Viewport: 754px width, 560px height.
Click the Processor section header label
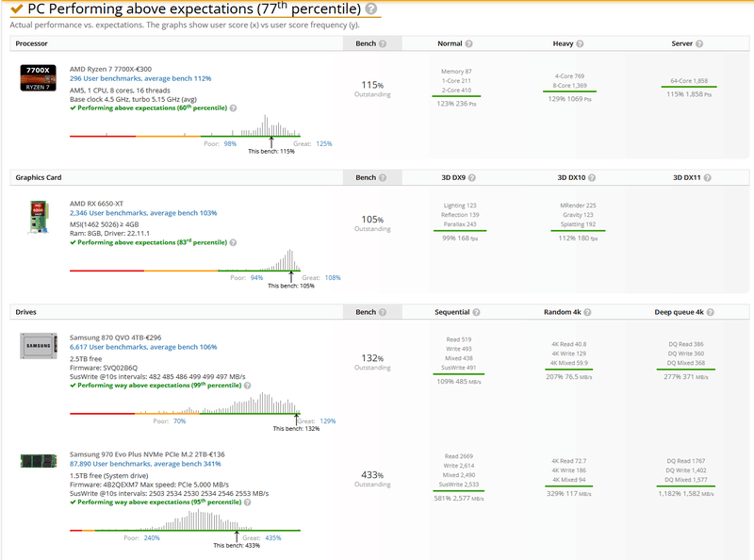tap(31, 43)
